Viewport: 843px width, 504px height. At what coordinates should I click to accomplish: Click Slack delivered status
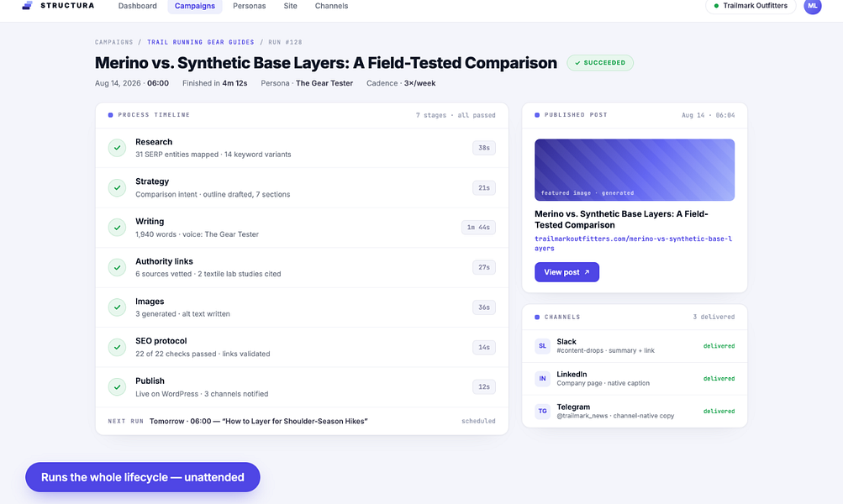[719, 346]
